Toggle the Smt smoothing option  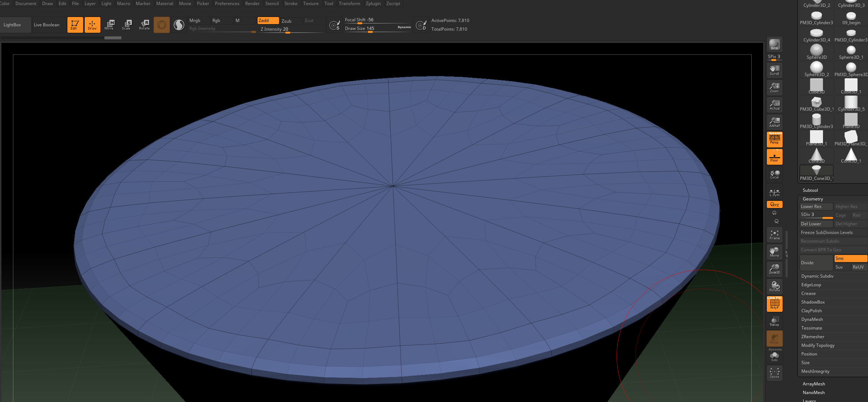(851, 259)
